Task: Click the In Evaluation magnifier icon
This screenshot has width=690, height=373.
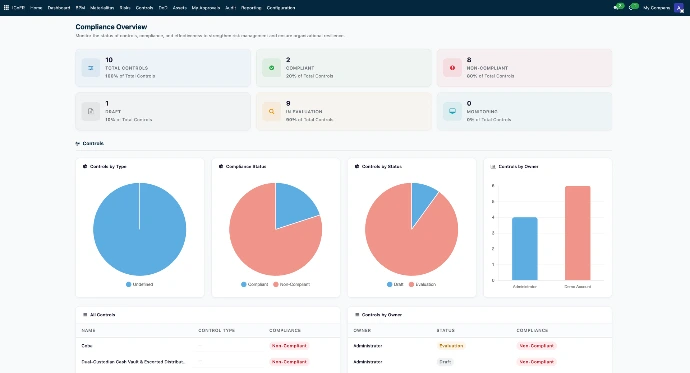Action: (272, 111)
